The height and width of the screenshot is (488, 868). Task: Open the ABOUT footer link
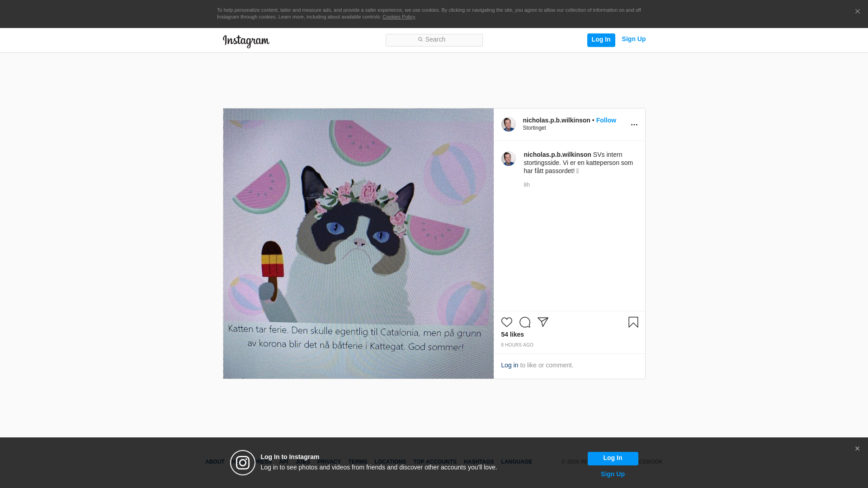click(x=215, y=462)
